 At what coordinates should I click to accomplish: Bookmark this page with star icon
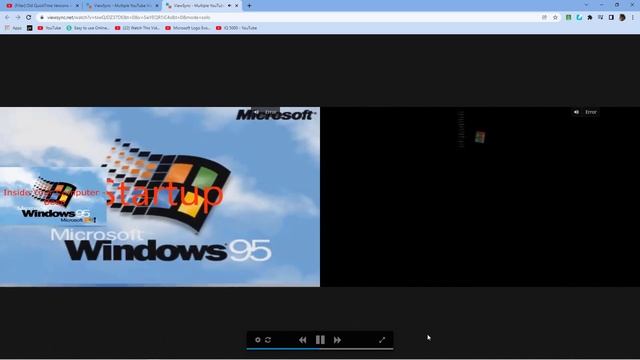click(555, 18)
